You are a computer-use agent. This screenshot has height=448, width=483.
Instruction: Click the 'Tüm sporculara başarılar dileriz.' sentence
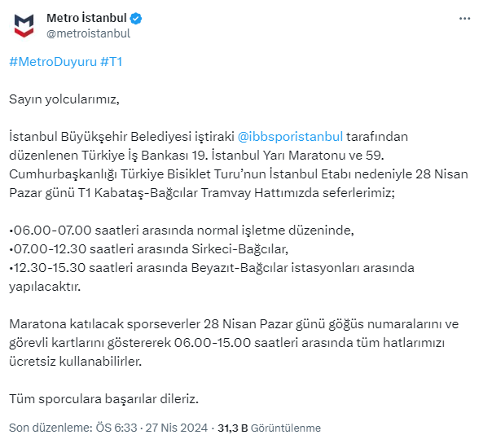103,398
